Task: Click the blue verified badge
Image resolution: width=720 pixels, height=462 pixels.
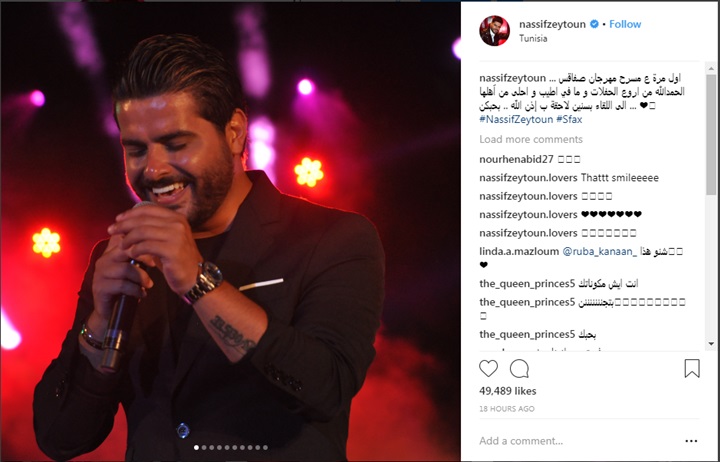Action: [x=594, y=24]
